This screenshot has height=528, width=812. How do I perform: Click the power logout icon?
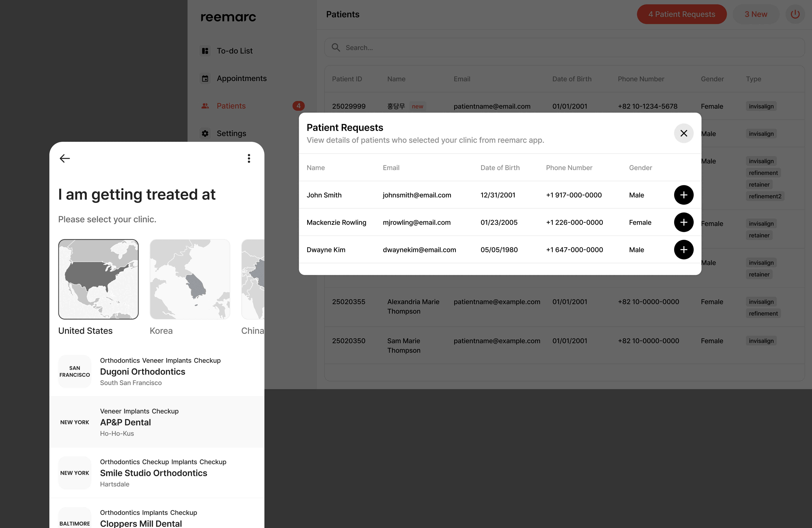pyautogui.click(x=795, y=14)
